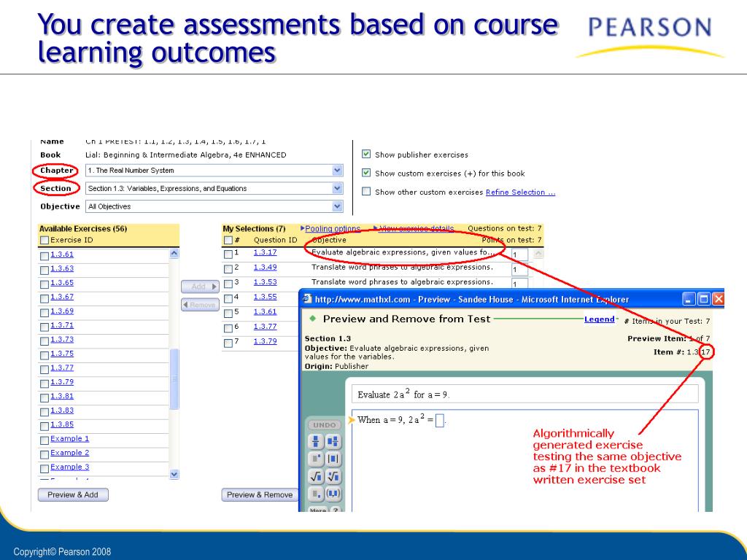Check the box for exercise 1.3.67

point(44,298)
